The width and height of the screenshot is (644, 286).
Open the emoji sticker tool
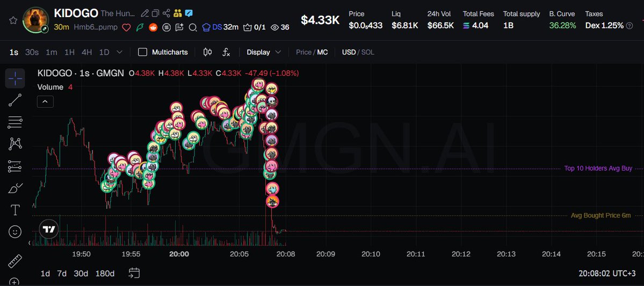[x=15, y=232]
